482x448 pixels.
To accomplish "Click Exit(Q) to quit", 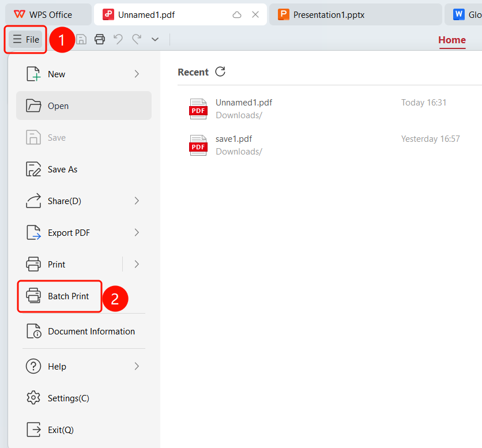I will pyautogui.click(x=84, y=430).
